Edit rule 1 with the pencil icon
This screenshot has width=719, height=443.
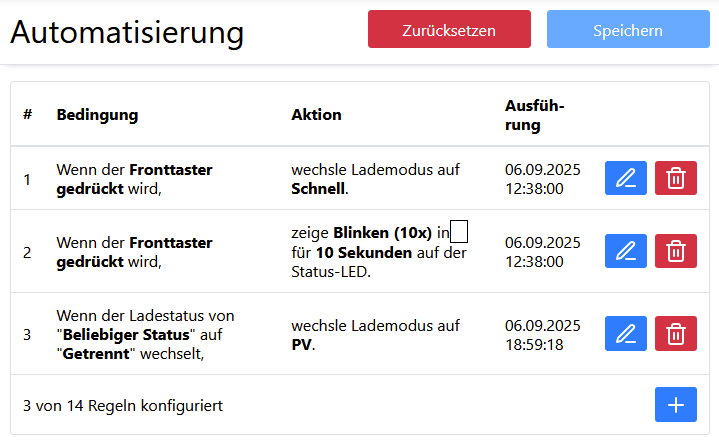click(x=626, y=178)
